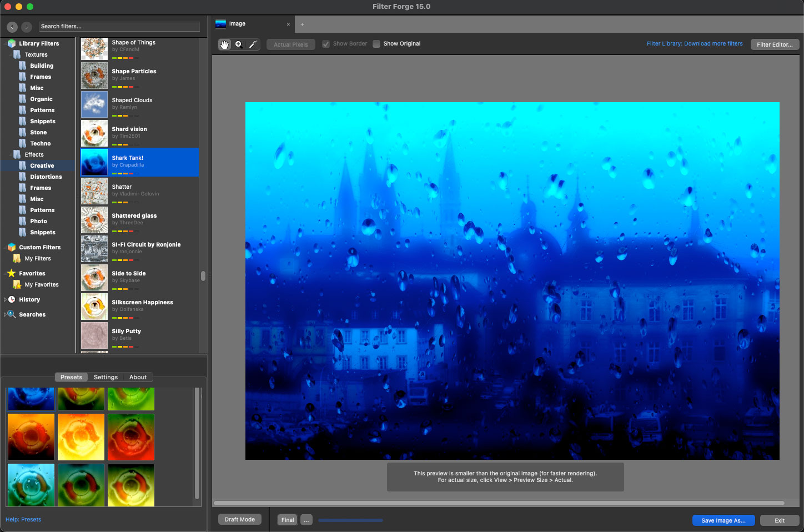Click the Library Filters cube icon
This screenshot has width=804, height=532.
coord(12,43)
